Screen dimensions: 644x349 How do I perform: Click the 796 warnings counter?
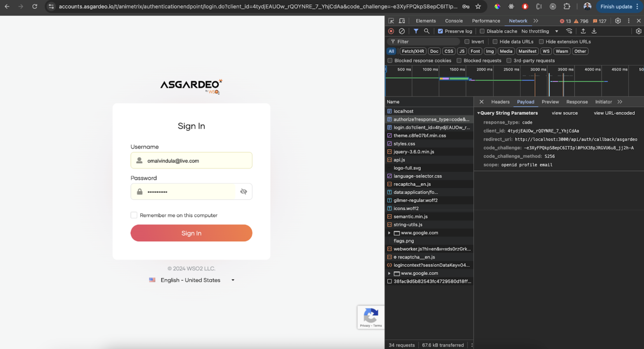click(x=581, y=21)
